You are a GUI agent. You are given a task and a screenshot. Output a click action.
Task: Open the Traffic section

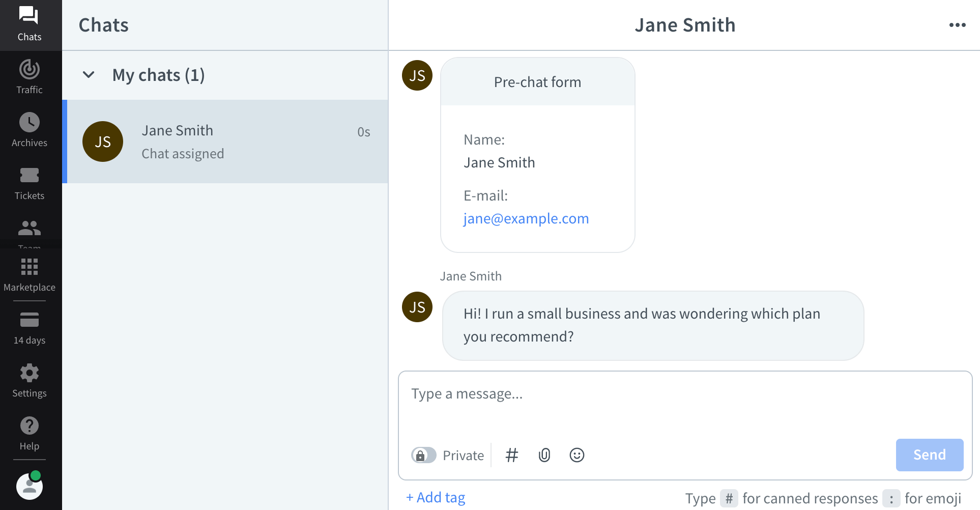[x=30, y=75]
